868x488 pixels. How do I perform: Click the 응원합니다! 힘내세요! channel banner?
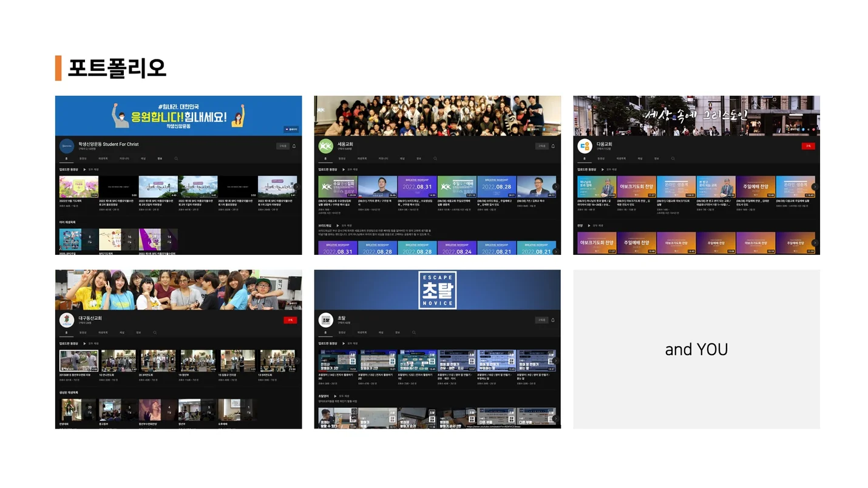pos(178,115)
